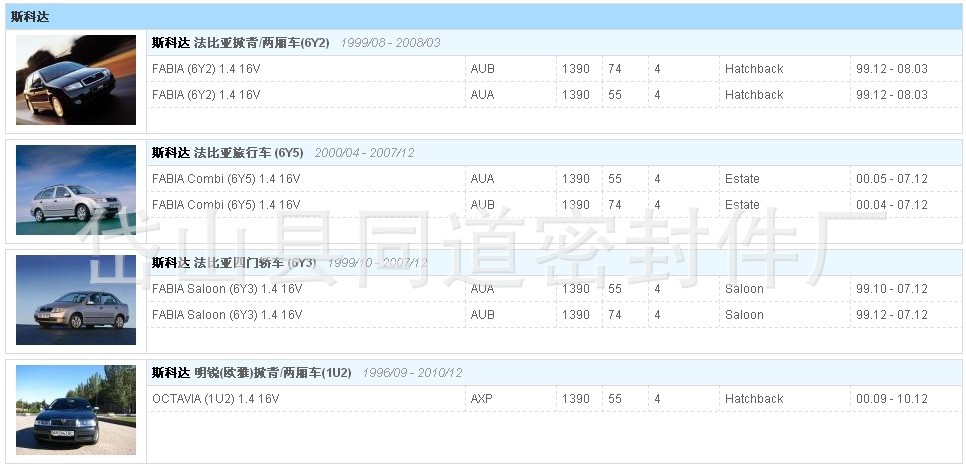Select FABIA Saloon (6Y3) 1.4 16V in the AUA row
This screenshot has height=466, width=966.
[x=227, y=288]
